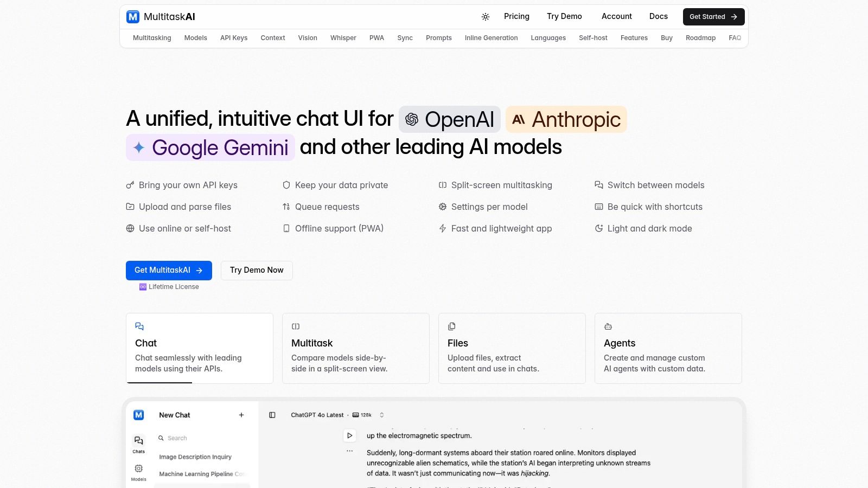Click the Google Gemini badge in headline
The height and width of the screenshot is (488, 868).
(210, 147)
